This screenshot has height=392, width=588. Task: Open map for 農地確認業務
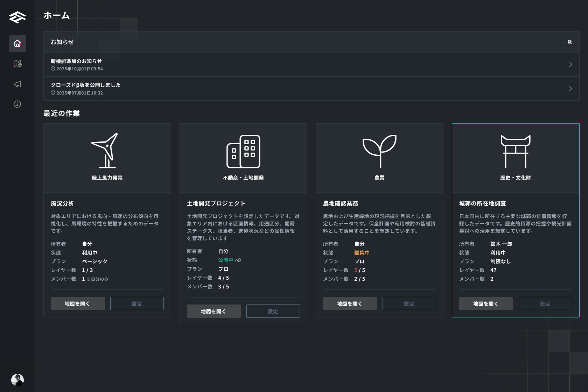tap(350, 303)
